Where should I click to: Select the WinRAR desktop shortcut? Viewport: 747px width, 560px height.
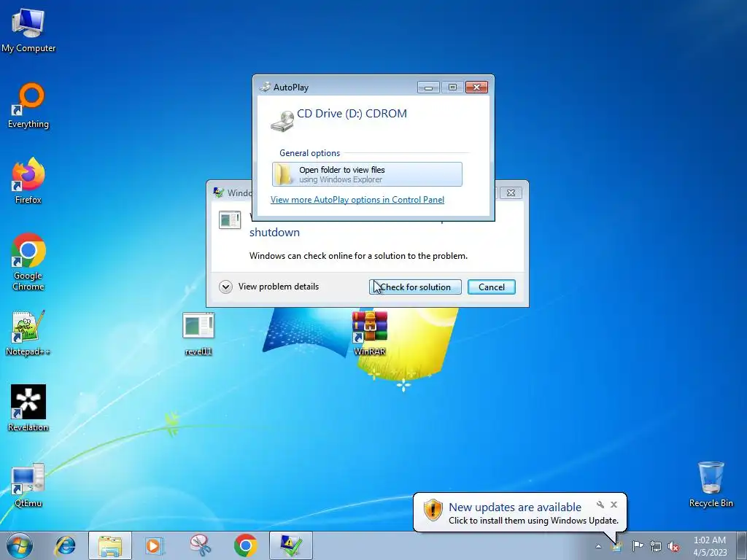370,333
